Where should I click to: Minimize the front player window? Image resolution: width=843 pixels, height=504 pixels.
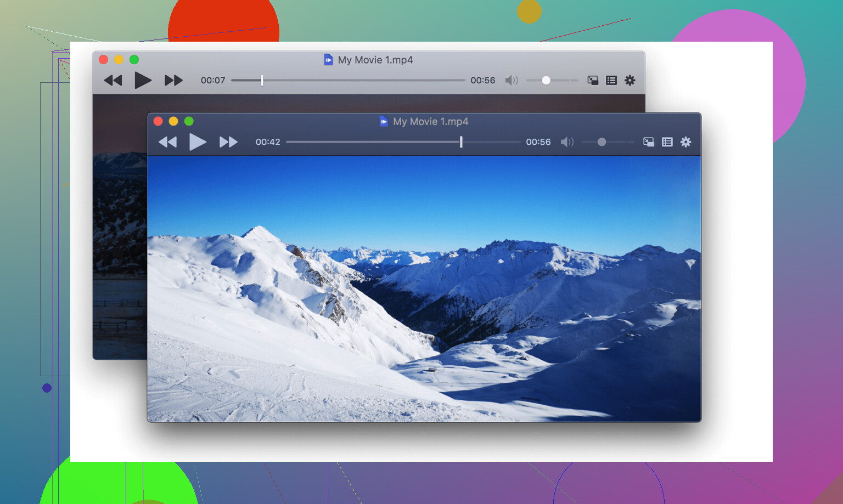[173, 121]
